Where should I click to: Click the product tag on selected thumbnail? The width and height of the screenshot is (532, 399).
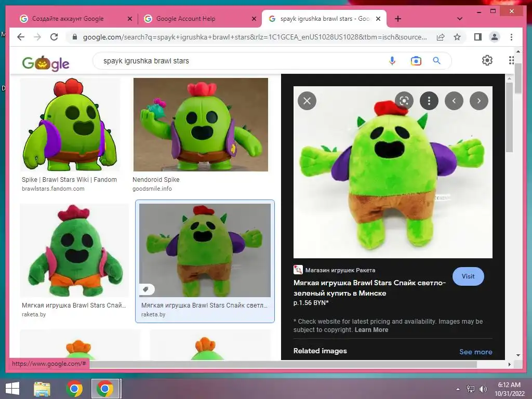tap(146, 289)
